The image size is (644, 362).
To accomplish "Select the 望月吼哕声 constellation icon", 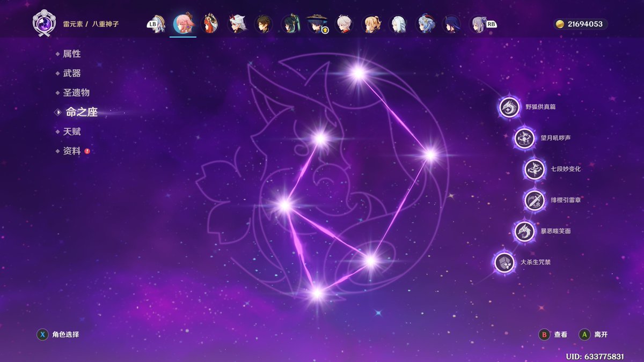I will (x=524, y=138).
